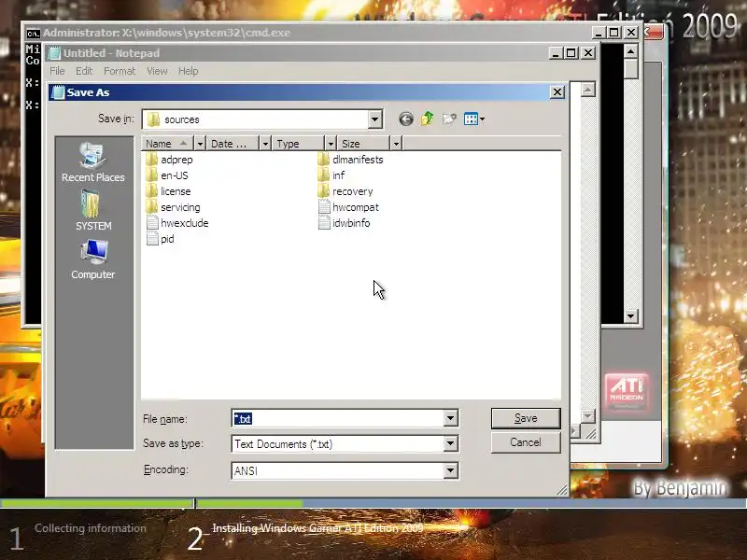Sort files by Date column header

tap(233, 144)
